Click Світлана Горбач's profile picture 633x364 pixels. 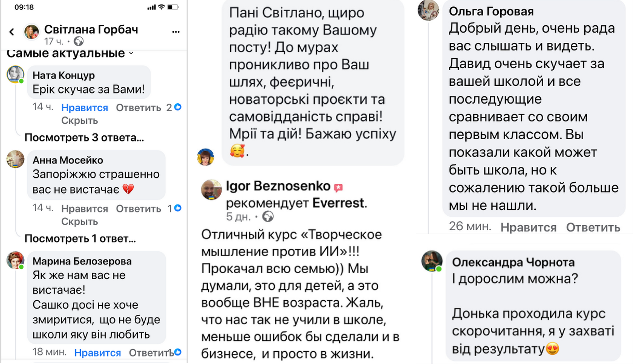pos(32,31)
